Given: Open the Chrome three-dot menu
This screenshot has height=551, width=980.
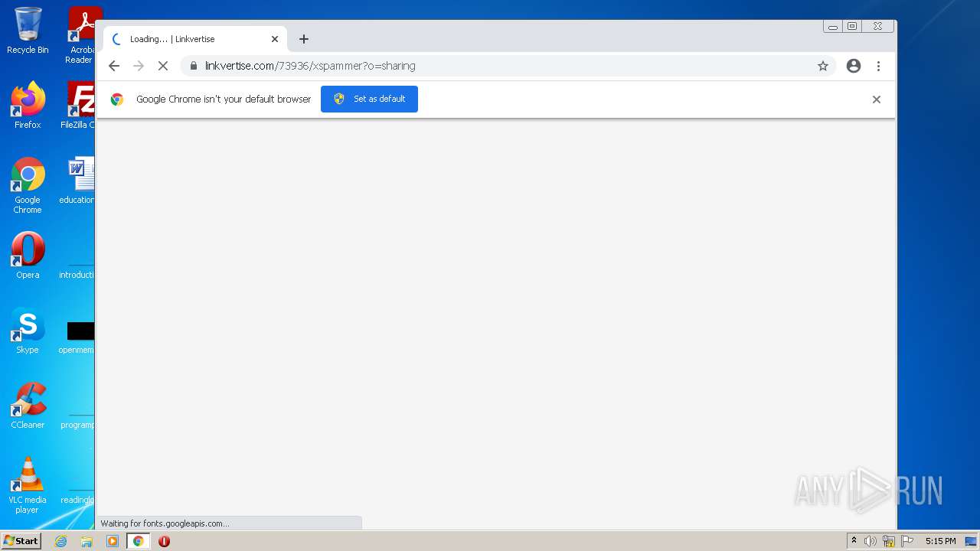Looking at the screenshot, I should coord(878,66).
